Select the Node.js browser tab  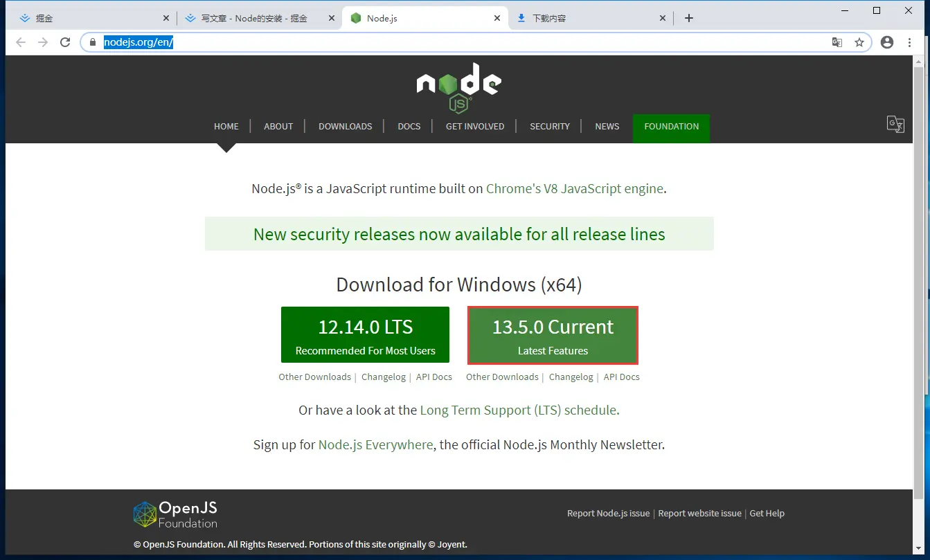point(424,18)
